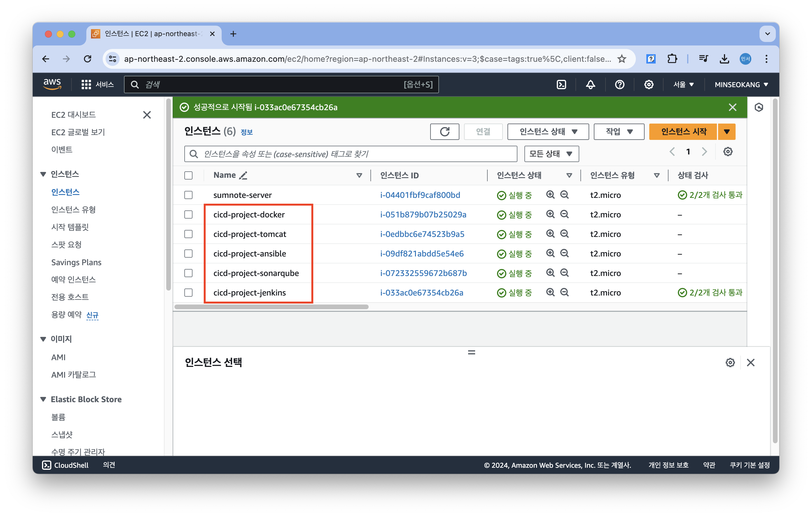
Task: Click the AWS services grid icon
Action: pyautogui.click(x=86, y=85)
